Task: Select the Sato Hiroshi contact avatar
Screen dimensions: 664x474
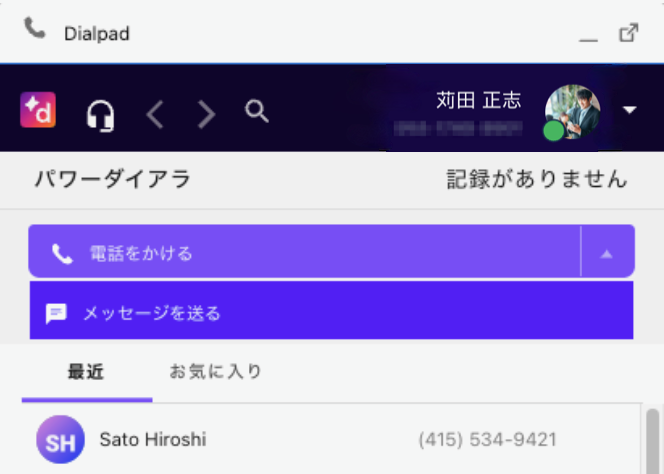Action: point(60,440)
